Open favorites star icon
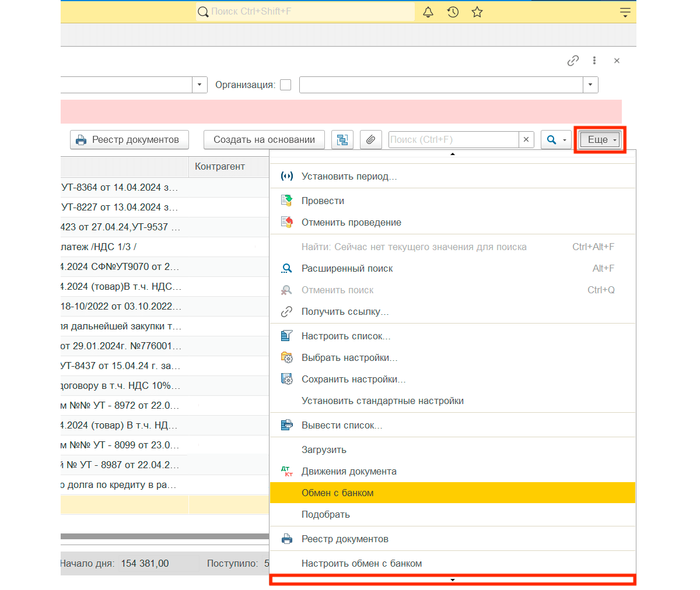This screenshot has height=590, width=700. tap(477, 12)
